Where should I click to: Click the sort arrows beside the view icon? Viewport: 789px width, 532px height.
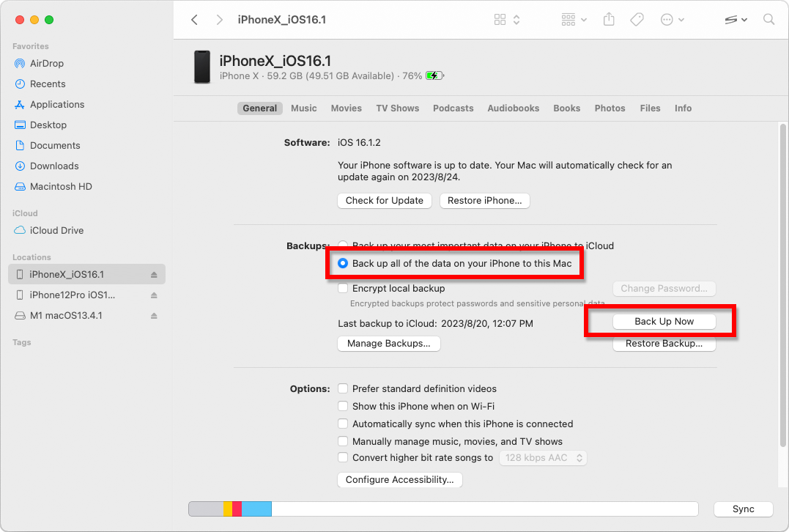point(516,20)
